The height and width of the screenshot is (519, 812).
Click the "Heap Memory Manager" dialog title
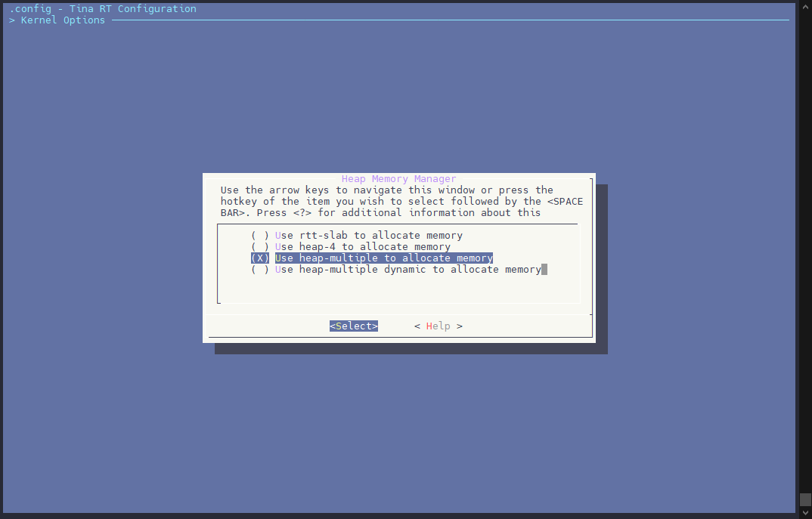[398, 179]
